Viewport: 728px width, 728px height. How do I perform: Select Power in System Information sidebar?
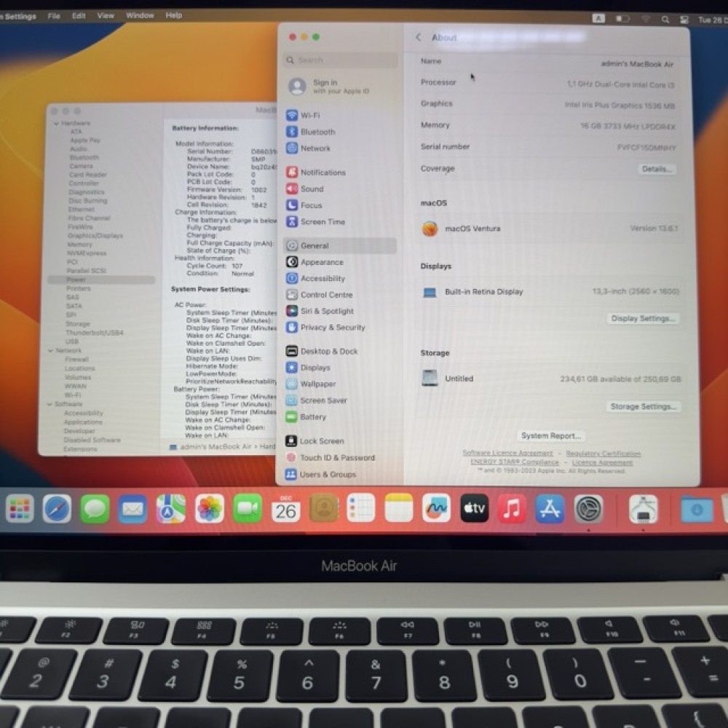(x=101, y=280)
